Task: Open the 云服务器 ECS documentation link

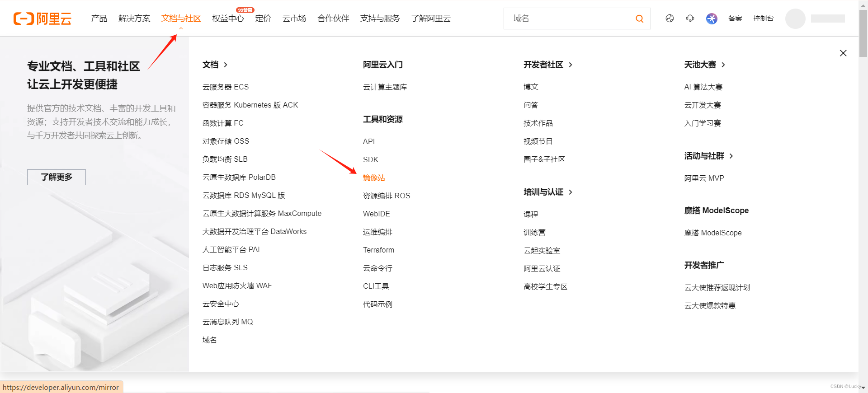Action: point(226,87)
